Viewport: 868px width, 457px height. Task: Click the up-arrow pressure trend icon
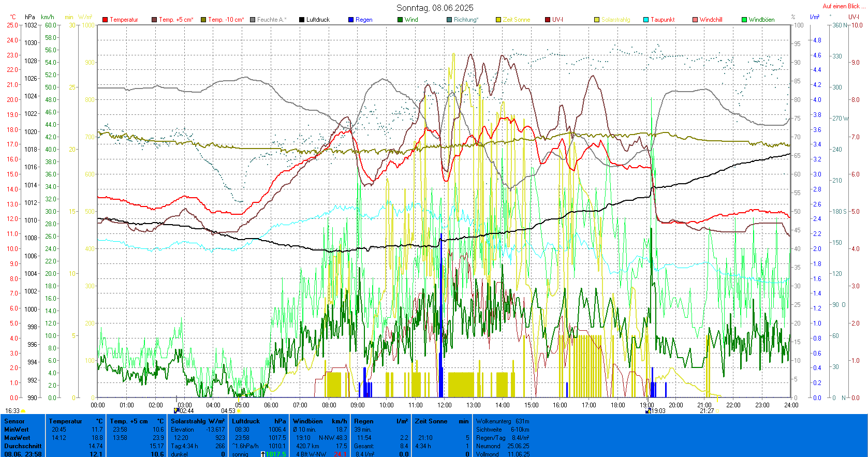tap(263, 454)
